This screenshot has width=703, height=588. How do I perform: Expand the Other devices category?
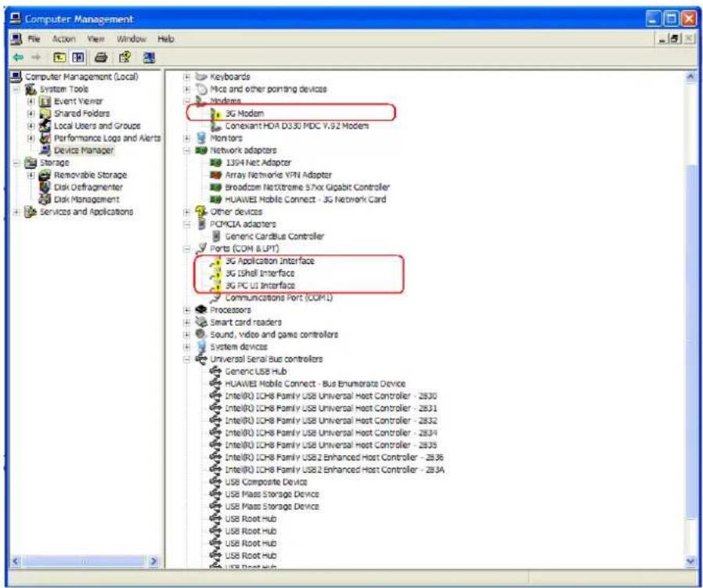(x=187, y=211)
